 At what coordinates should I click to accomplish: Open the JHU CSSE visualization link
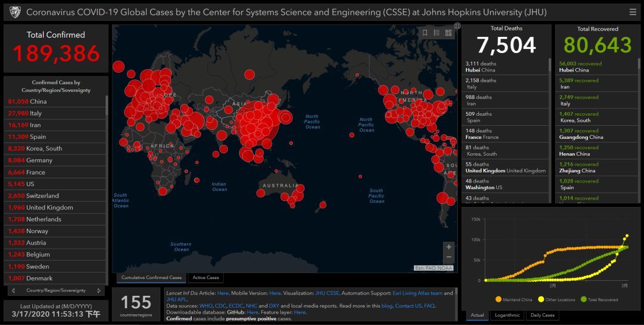[327, 293]
